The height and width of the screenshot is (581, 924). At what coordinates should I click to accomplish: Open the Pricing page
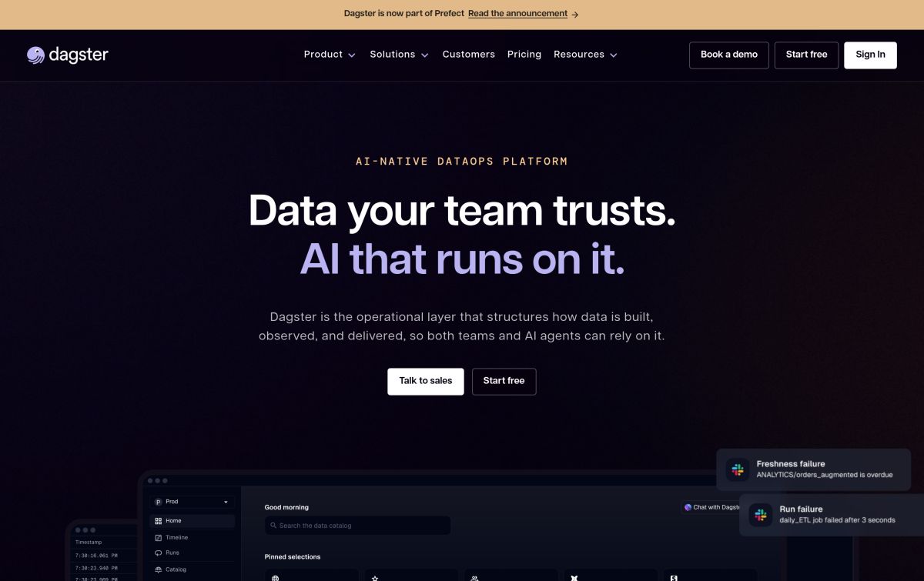[x=524, y=55]
